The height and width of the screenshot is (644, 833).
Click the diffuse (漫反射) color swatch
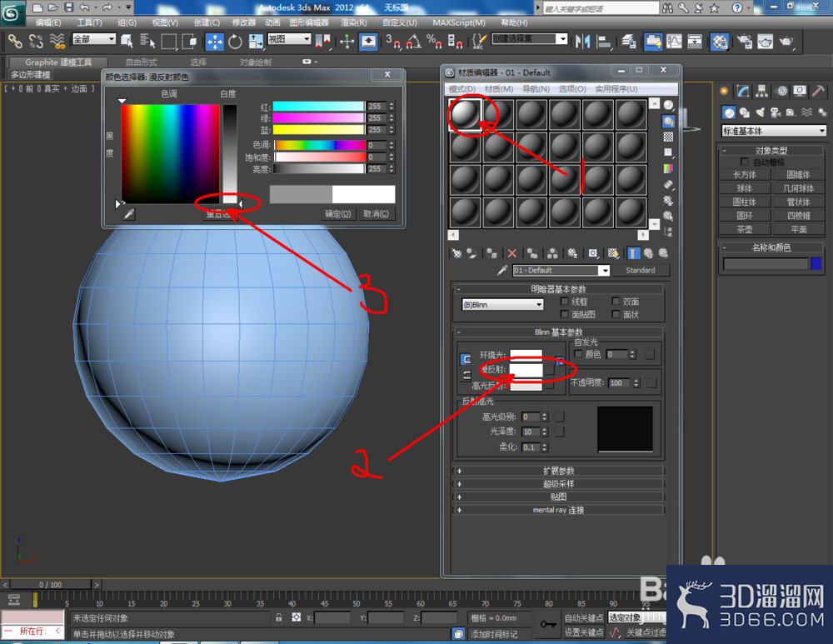[526, 369]
